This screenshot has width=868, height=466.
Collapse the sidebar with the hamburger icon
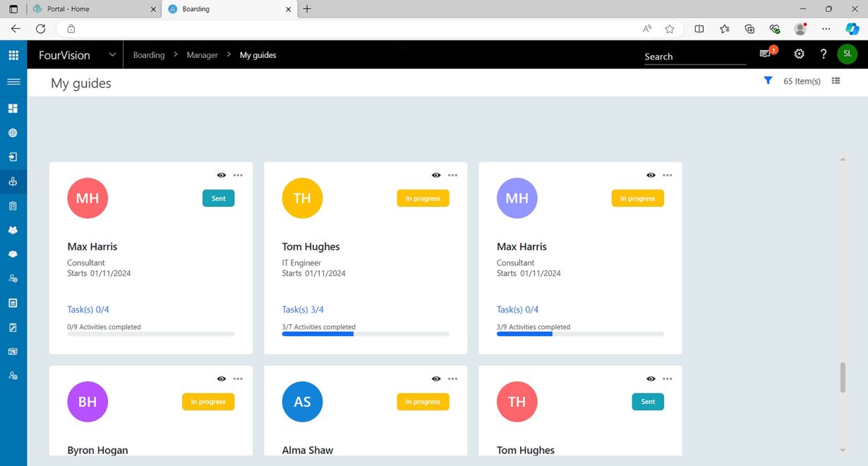(13, 81)
